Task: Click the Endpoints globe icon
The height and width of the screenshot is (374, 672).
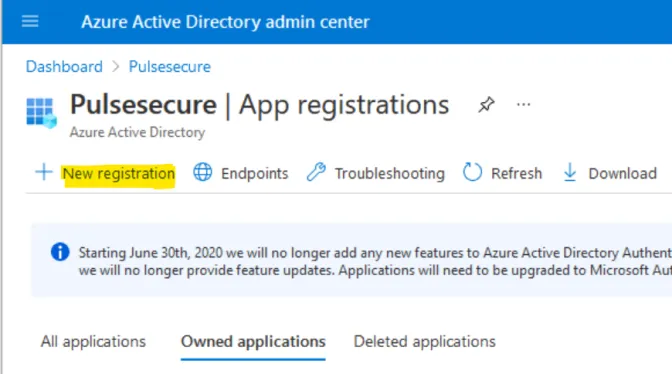Action: click(x=202, y=172)
